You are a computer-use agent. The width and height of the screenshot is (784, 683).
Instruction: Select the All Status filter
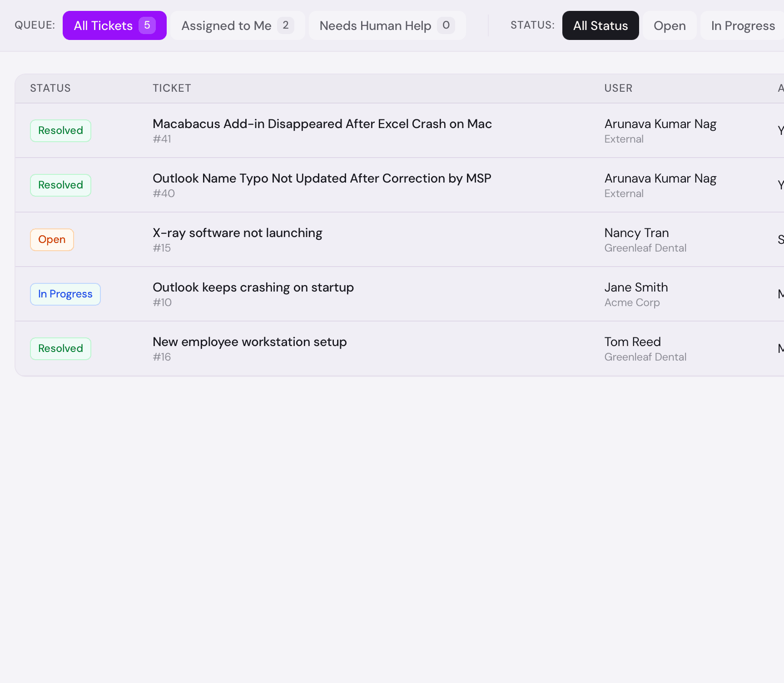600,25
